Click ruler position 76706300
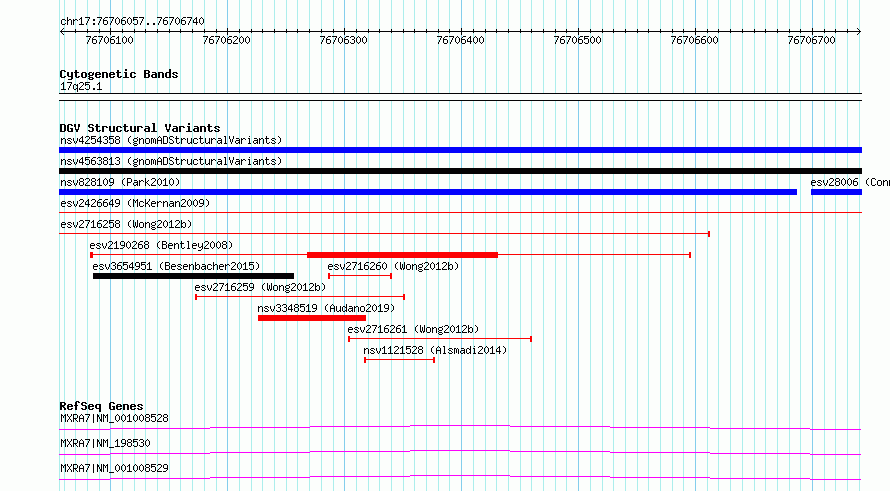890x491 pixels. tap(343, 40)
